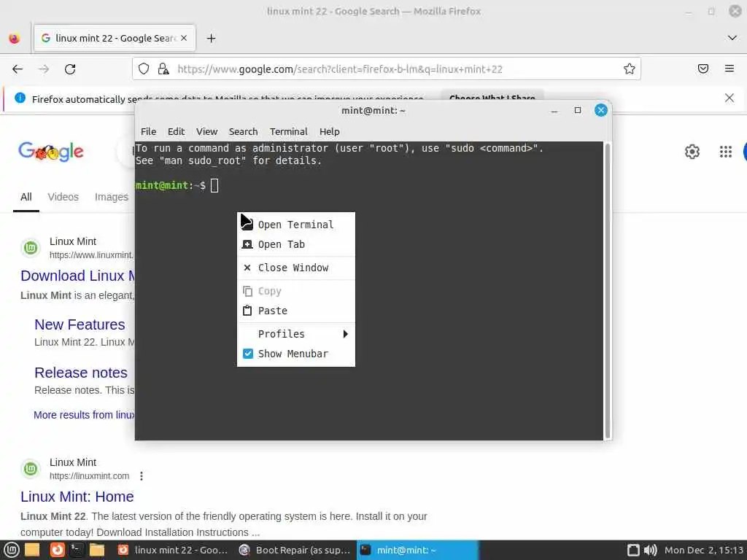Bookmark page with the star icon
The image size is (747, 560).
pyautogui.click(x=630, y=69)
